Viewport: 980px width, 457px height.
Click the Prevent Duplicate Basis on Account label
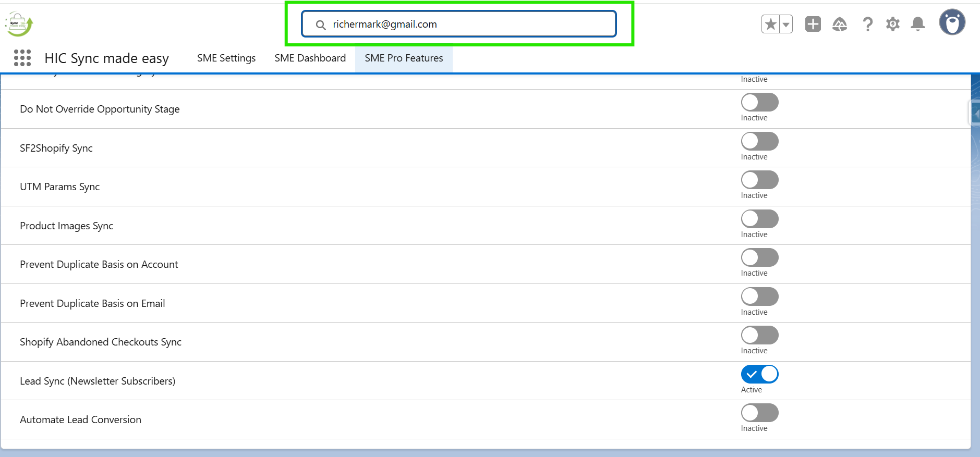[x=99, y=264]
